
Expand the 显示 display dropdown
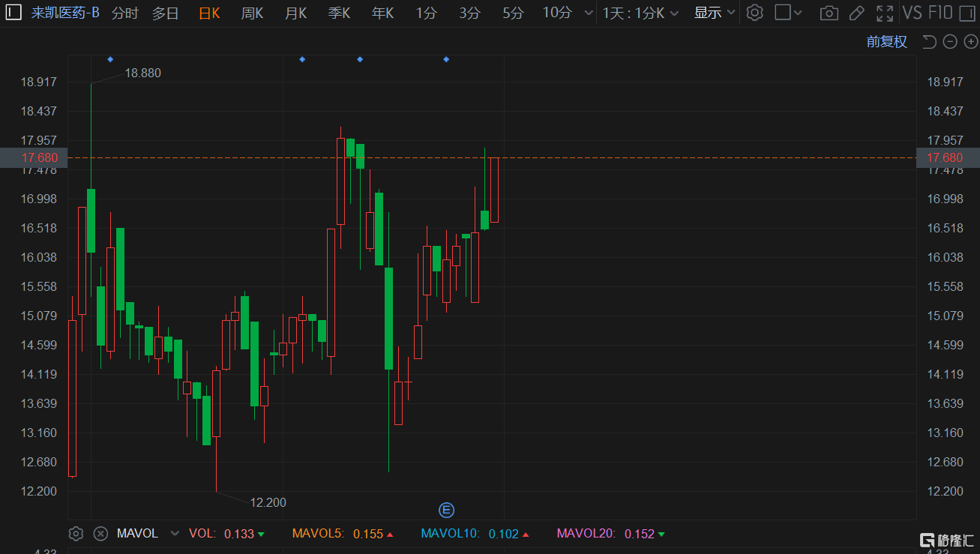coord(715,13)
